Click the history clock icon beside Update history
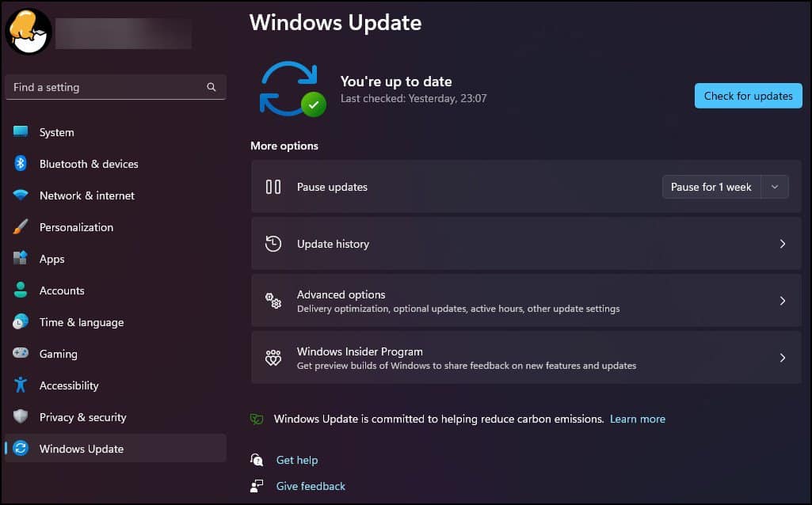 pos(273,244)
